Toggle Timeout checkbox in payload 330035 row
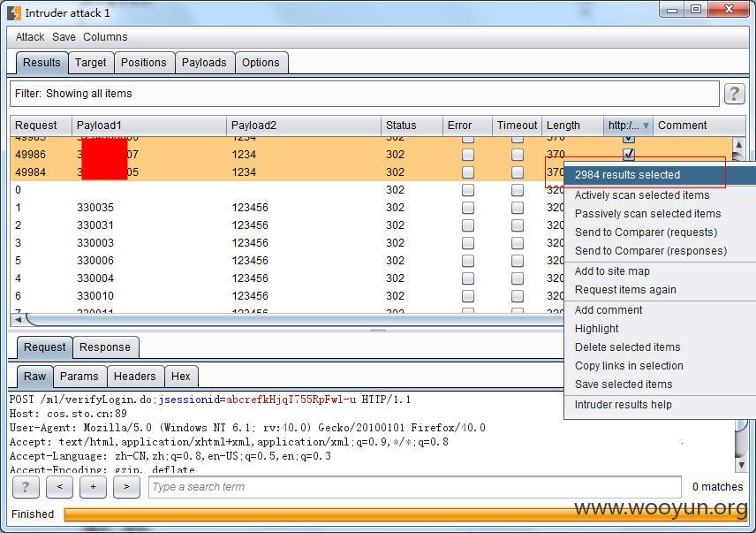 518,208
